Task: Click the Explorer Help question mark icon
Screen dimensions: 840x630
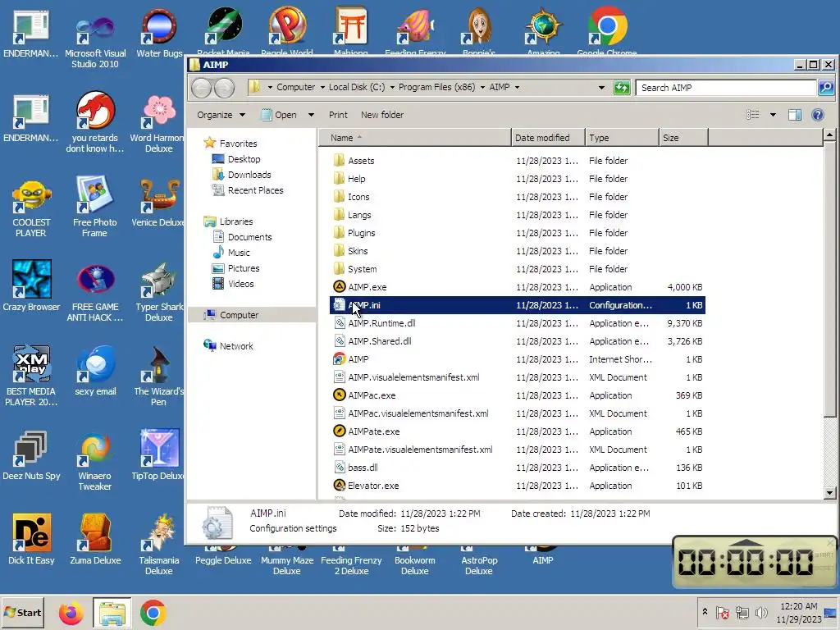Action: (x=818, y=115)
